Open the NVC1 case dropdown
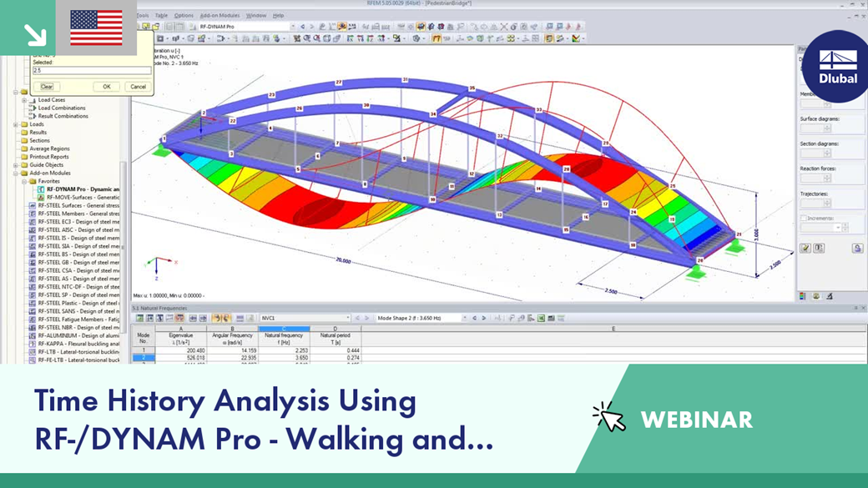This screenshot has height=488, width=868. [x=348, y=318]
